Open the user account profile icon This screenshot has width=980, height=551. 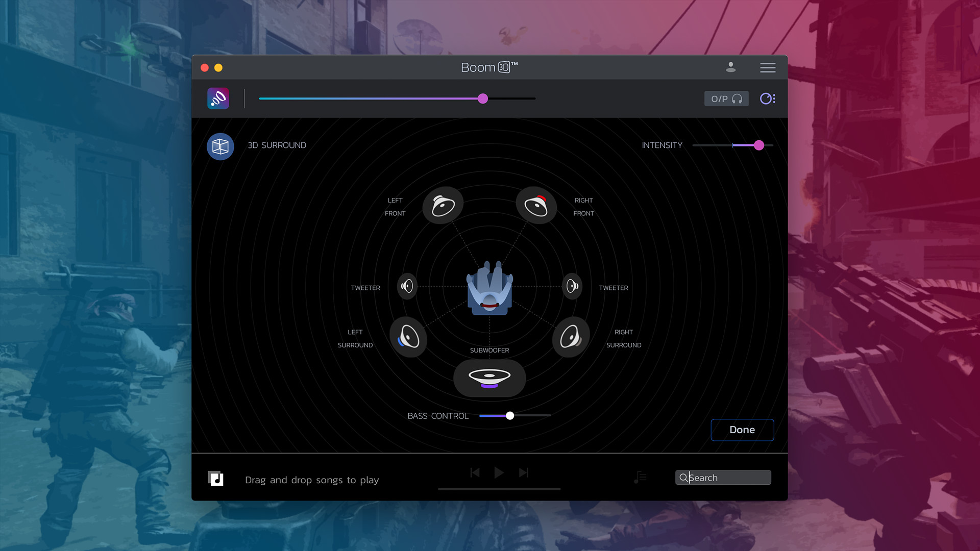tap(730, 67)
